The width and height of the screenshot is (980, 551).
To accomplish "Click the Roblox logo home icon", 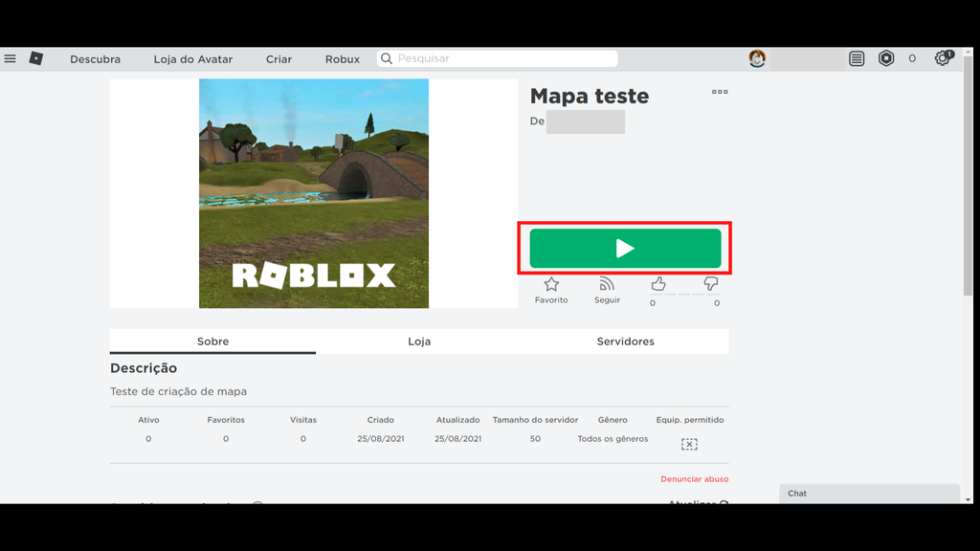I will click(x=36, y=58).
